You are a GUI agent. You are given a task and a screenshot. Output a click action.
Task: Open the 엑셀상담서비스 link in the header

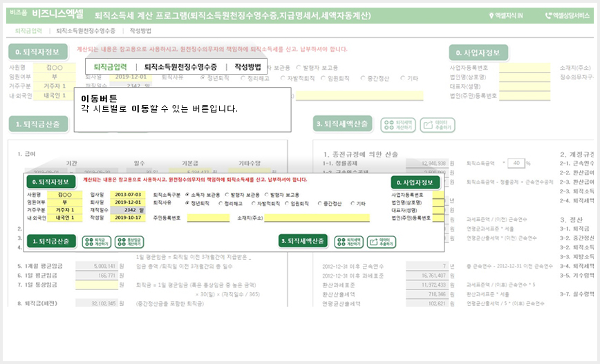click(x=567, y=16)
